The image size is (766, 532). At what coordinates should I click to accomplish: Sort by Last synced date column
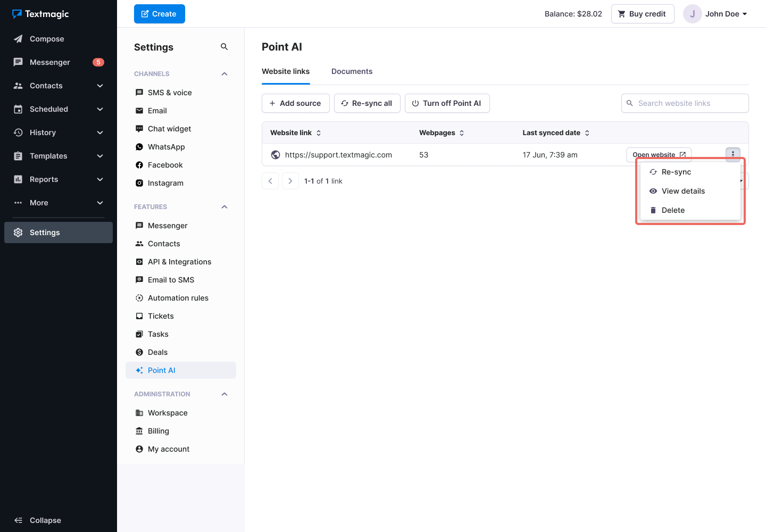click(551, 132)
